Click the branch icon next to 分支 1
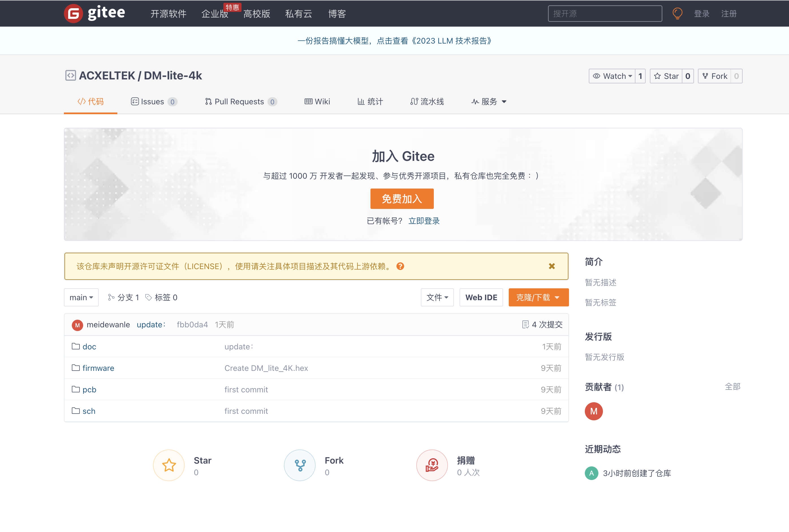This screenshot has width=789, height=532. tap(111, 298)
